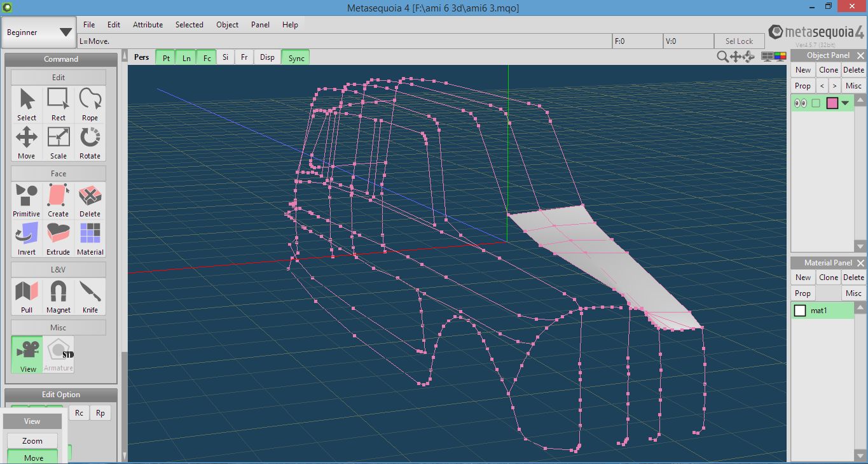This screenshot has height=464, width=868.
Task: Expand the object's arrow dropdown in Object Panel
Action: (x=845, y=103)
